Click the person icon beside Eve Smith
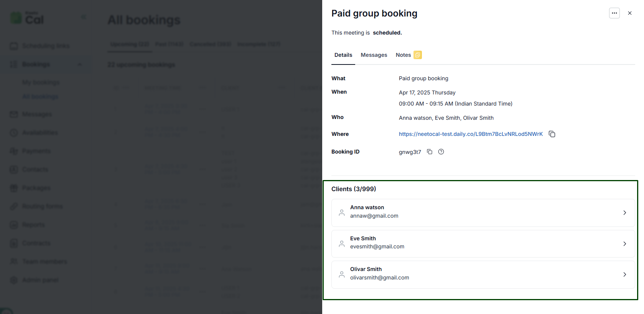The height and width of the screenshot is (314, 644). (x=342, y=244)
